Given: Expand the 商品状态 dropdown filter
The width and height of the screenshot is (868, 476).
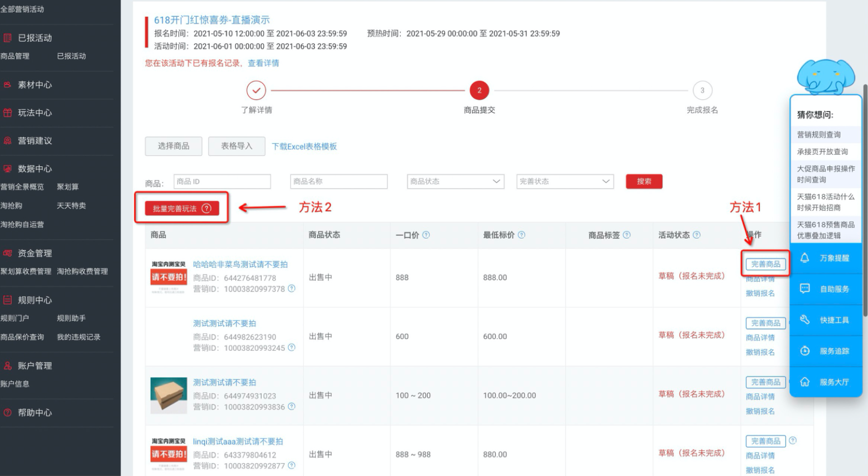Looking at the screenshot, I should pos(455,181).
